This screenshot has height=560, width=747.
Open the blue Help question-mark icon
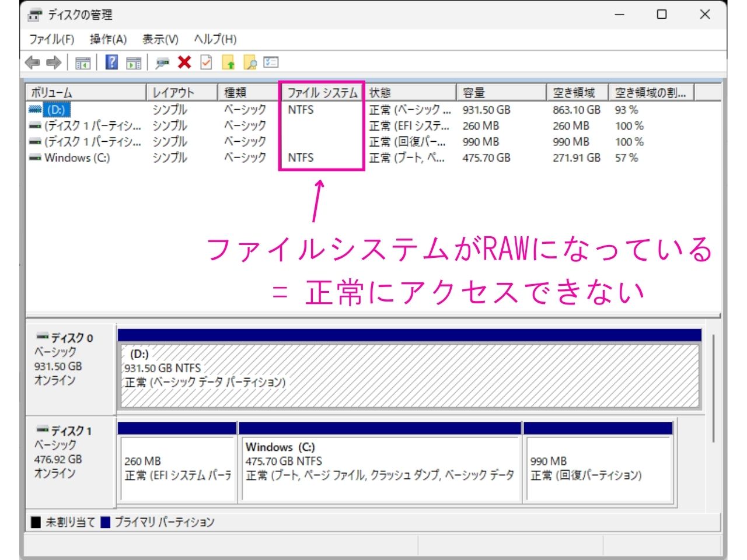[x=111, y=62]
